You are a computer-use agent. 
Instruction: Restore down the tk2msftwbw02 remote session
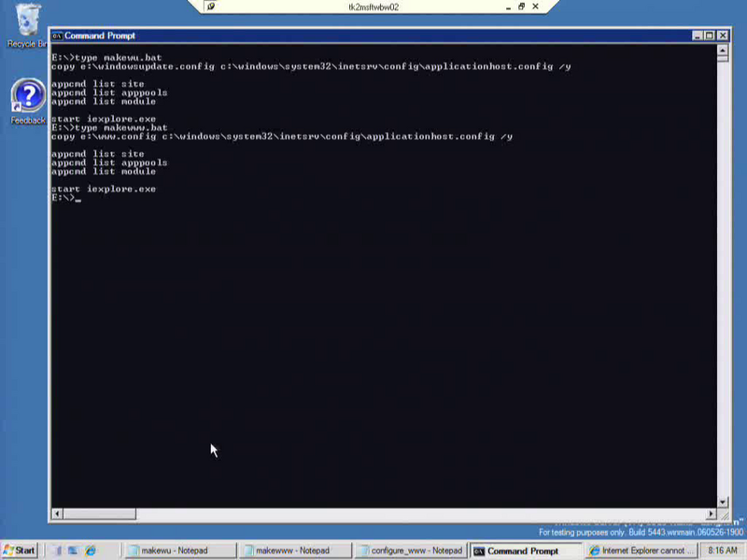click(x=522, y=7)
